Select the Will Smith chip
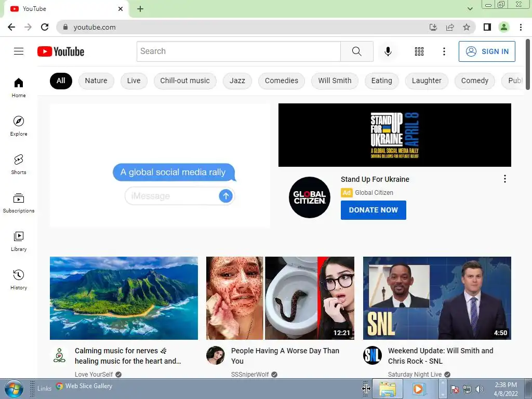 pyautogui.click(x=335, y=81)
